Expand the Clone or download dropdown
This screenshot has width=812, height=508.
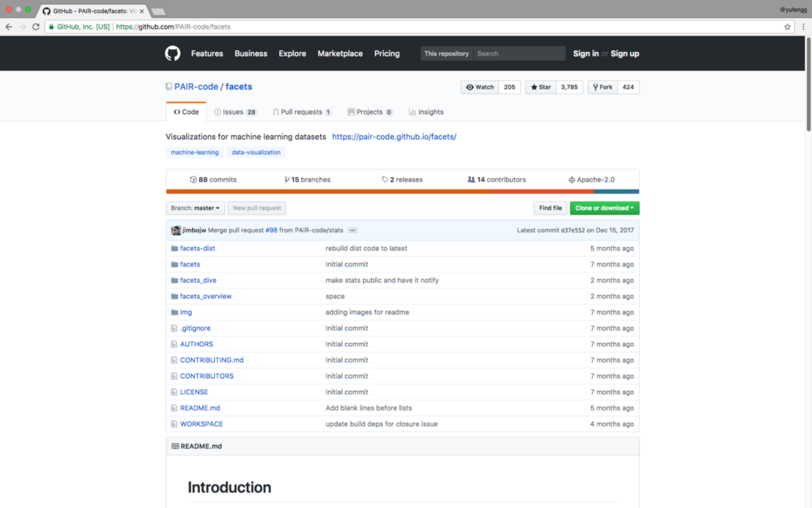(x=604, y=208)
